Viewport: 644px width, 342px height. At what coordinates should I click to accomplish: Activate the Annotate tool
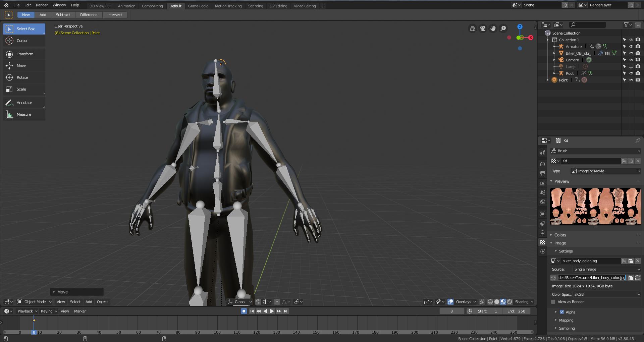coord(24,103)
